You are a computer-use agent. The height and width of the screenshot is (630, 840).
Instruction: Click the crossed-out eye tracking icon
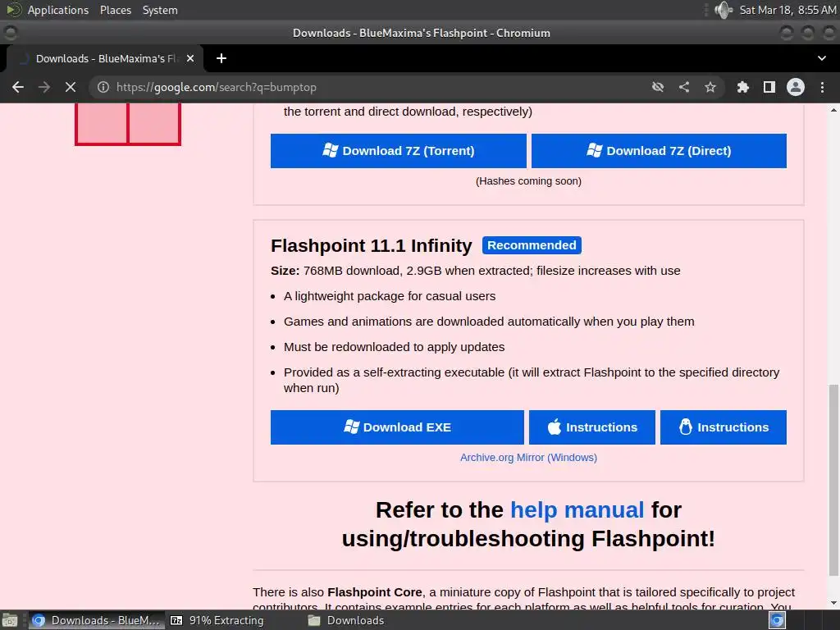point(658,87)
